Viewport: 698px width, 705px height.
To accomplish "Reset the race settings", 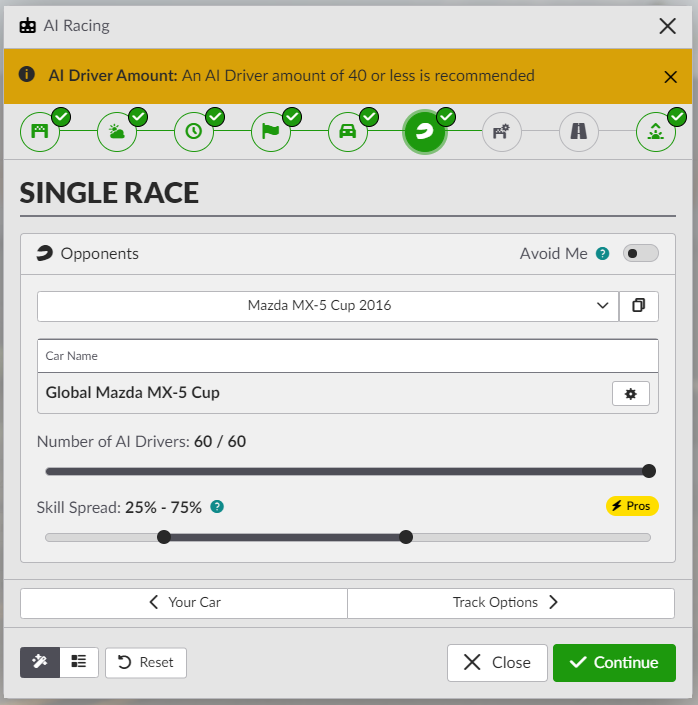I will 146,662.
